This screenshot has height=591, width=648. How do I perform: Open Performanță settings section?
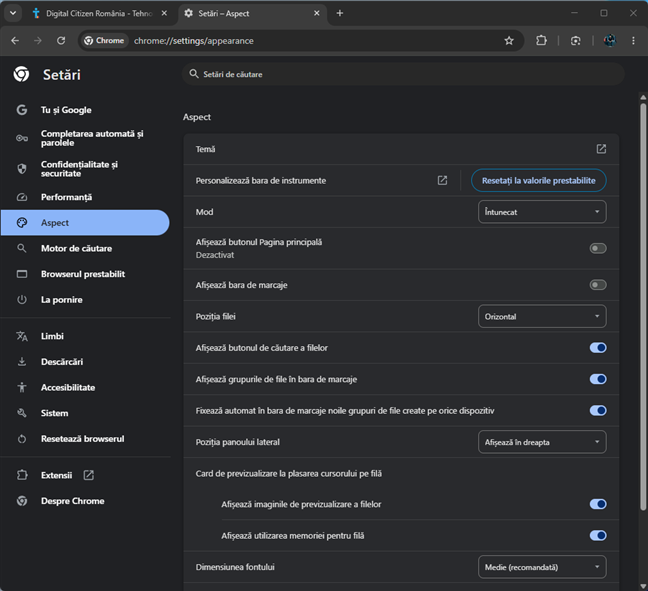click(x=85, y=197)
